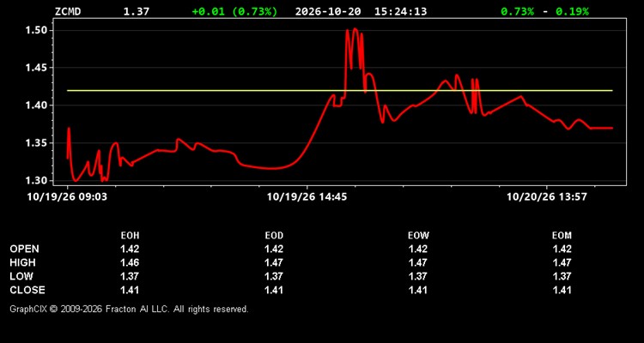Click the EOM CLOSE value 1.41
Image resolution: width=644 pixels, height=343 pixels.
pyautogui.click(x=562, y=290)
